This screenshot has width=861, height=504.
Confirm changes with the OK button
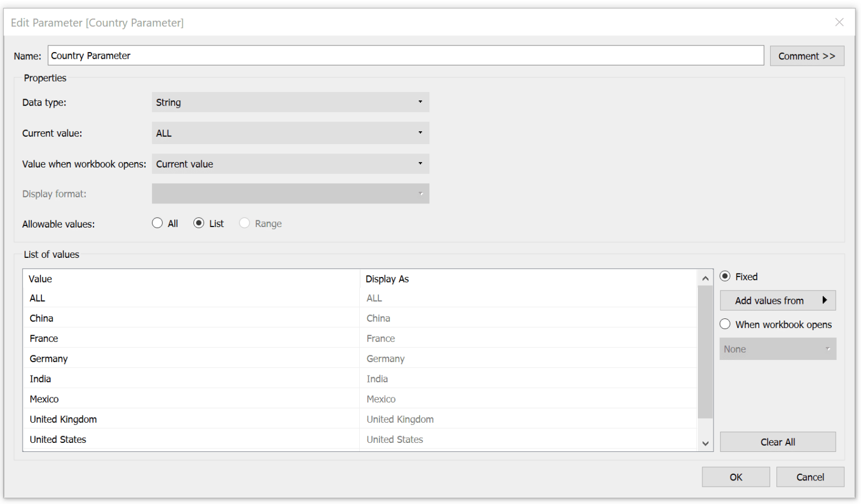click(735, 477)
